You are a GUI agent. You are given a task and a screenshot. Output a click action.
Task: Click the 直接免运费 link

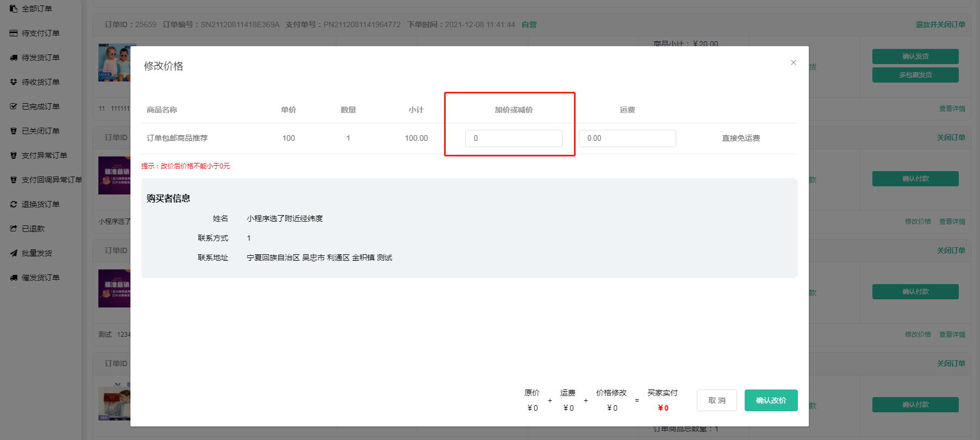click(x=740, y=139)
